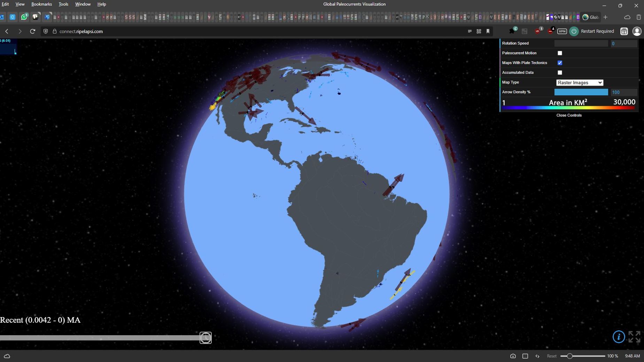644x362 pixels.
Task: Uncheck Maps With Plate Tectonics
Action: 560,63
